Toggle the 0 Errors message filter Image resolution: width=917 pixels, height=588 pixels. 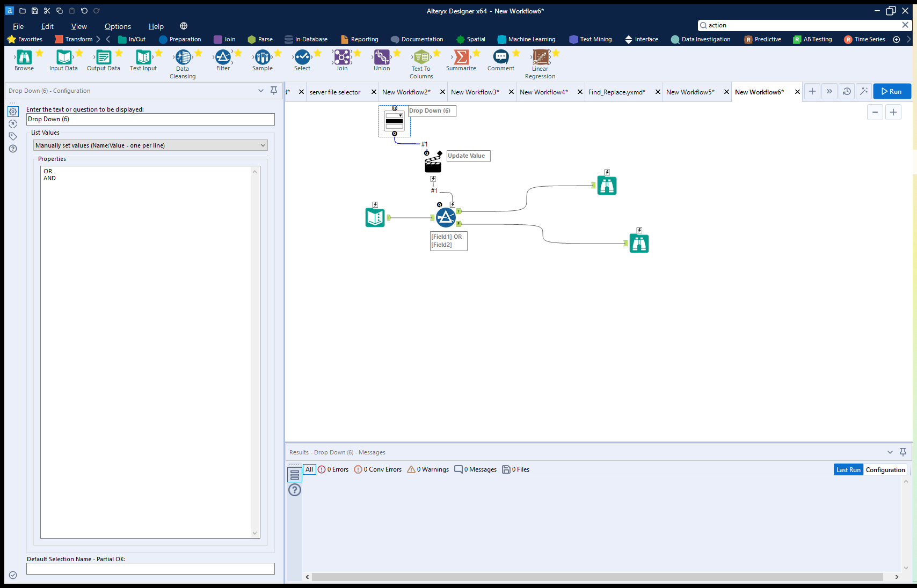point(333,469)
